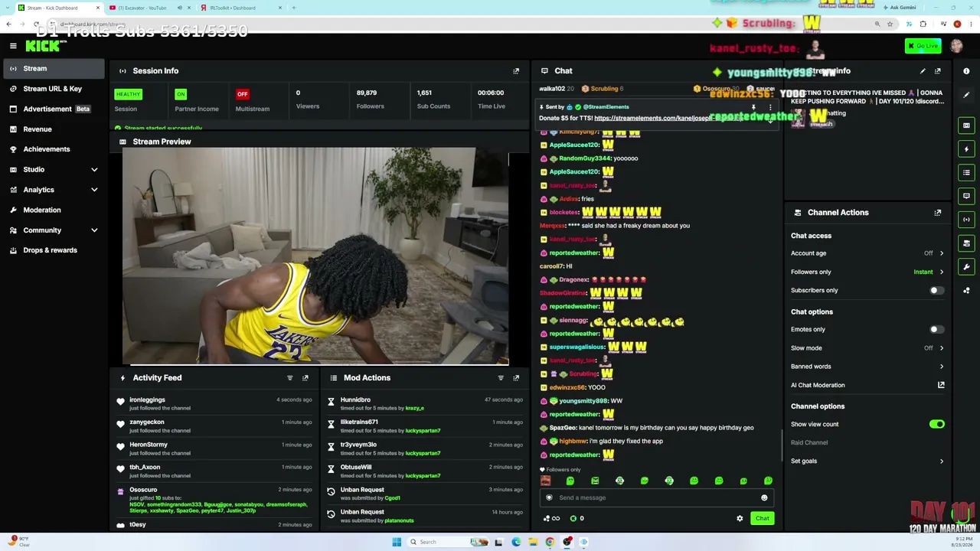Open a new browser tab
The width and height of the screenshot is (980, 551).
pos(295,8)
